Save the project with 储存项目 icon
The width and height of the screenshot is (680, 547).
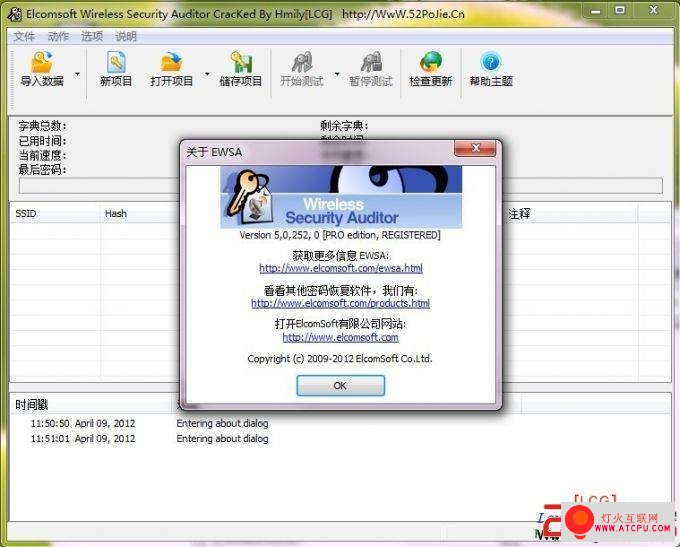pos(241,62)
